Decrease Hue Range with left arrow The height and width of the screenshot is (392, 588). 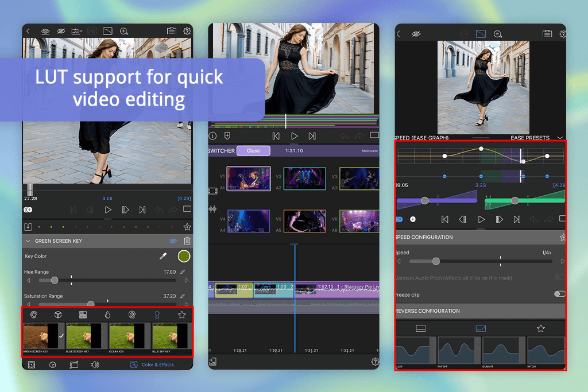29,280
